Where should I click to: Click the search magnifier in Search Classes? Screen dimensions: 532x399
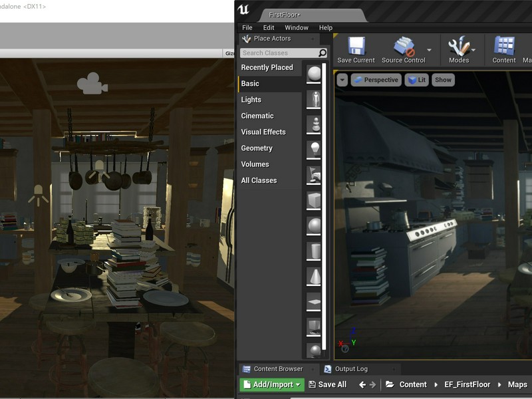pyautogui.click(x=323, y=53)
